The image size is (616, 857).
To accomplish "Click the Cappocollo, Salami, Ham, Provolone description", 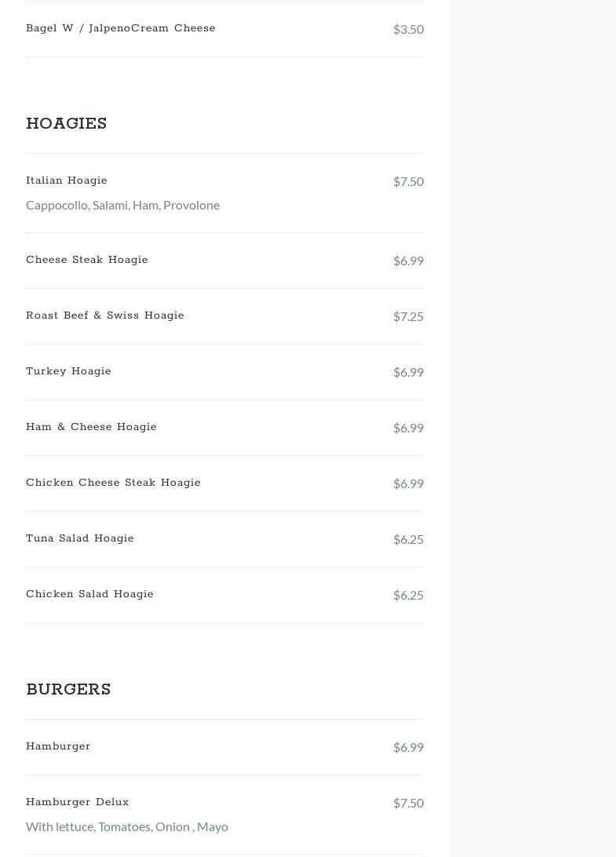I will point(123,205).
